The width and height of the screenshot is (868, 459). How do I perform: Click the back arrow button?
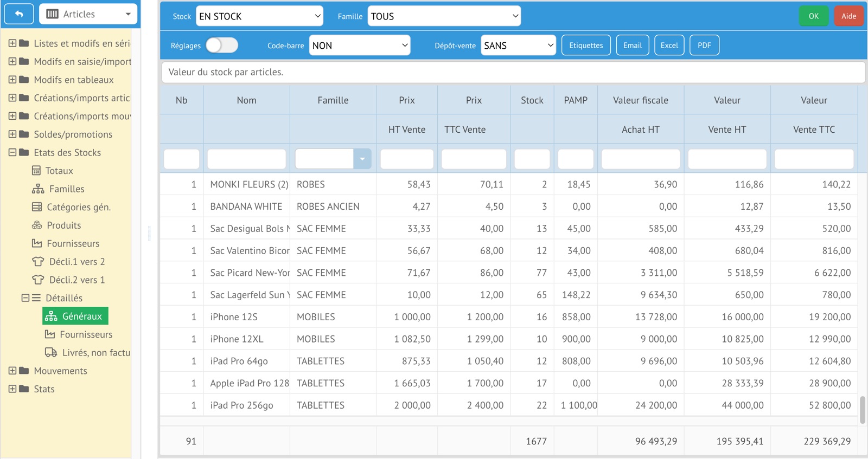[x=19, y=14]
